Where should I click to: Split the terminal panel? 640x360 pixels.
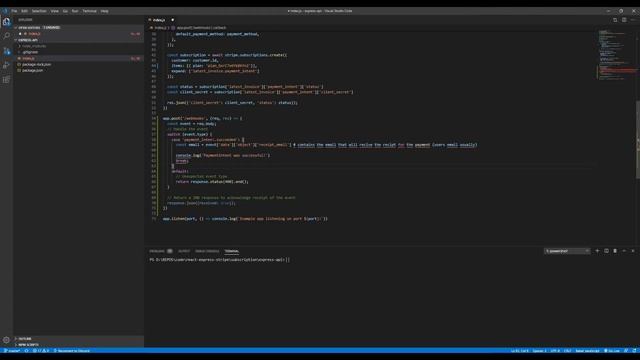606,251
